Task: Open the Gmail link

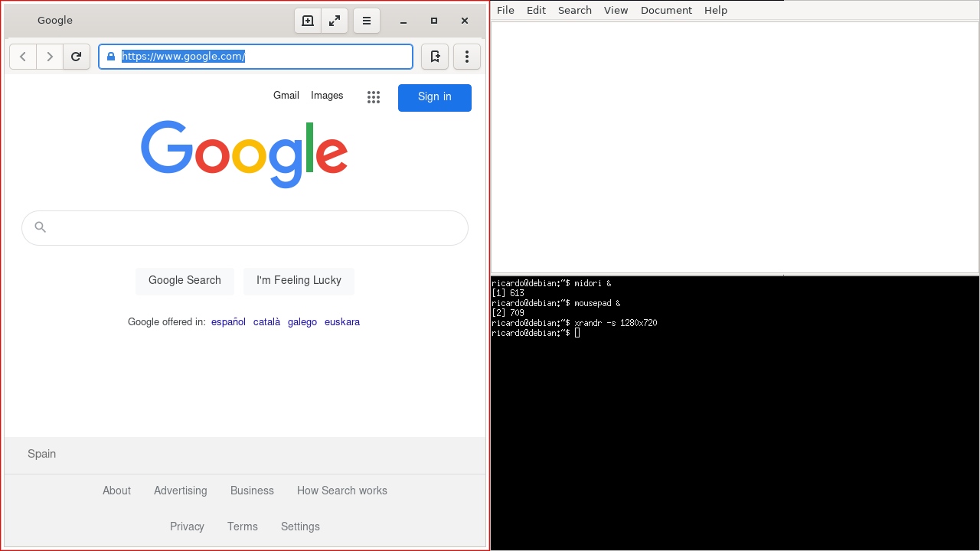Action: pos(286,96)
